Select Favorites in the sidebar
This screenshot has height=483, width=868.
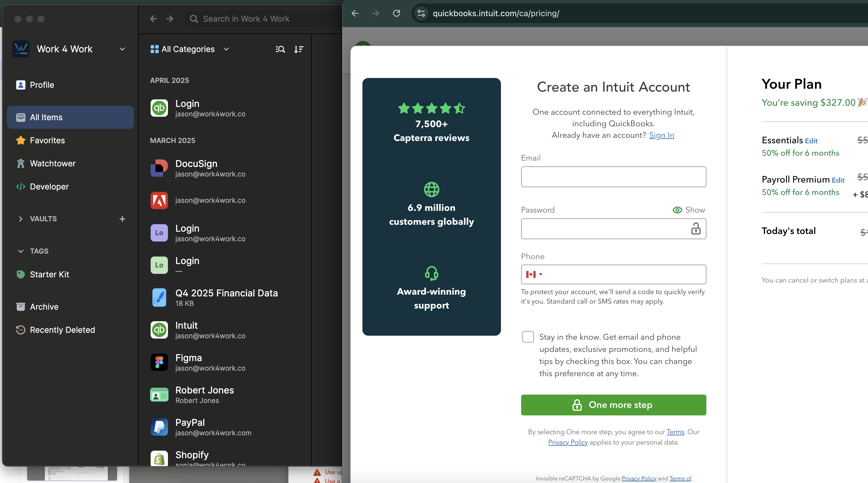47,140
